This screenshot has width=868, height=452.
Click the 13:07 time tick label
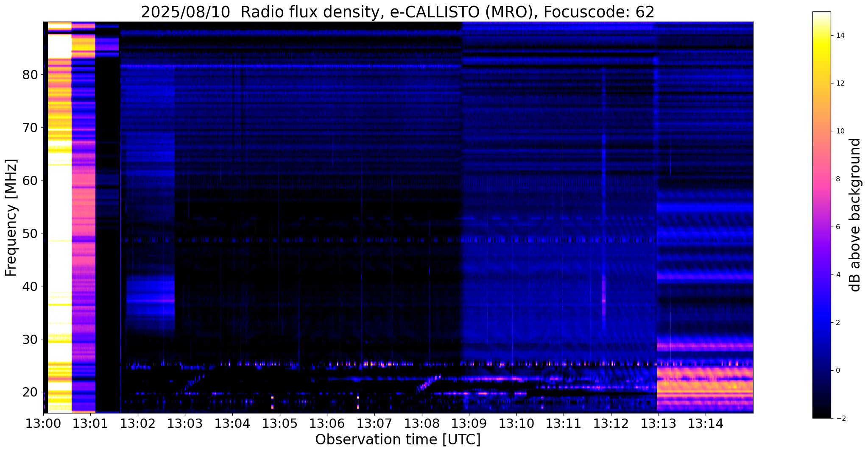tap(374, 424)
